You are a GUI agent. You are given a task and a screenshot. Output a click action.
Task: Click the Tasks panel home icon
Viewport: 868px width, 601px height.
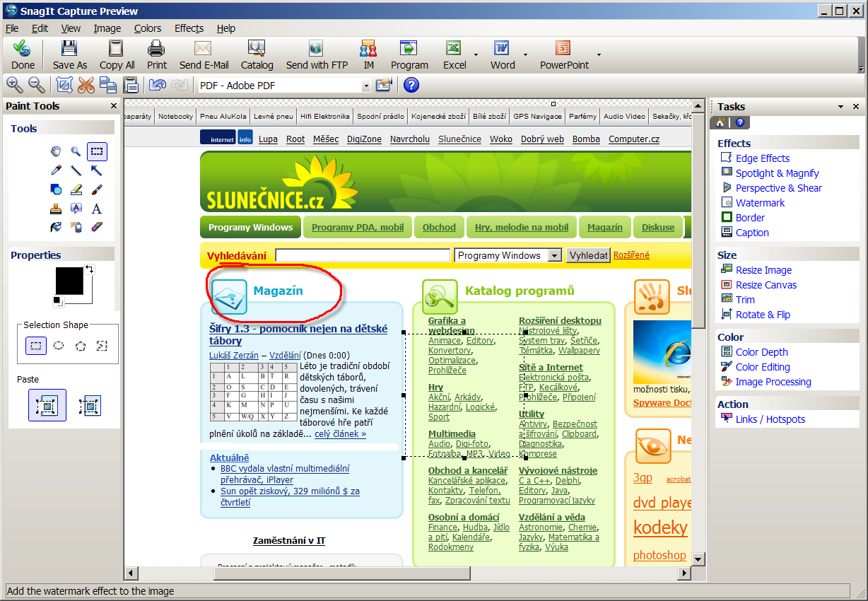[720, 123]
